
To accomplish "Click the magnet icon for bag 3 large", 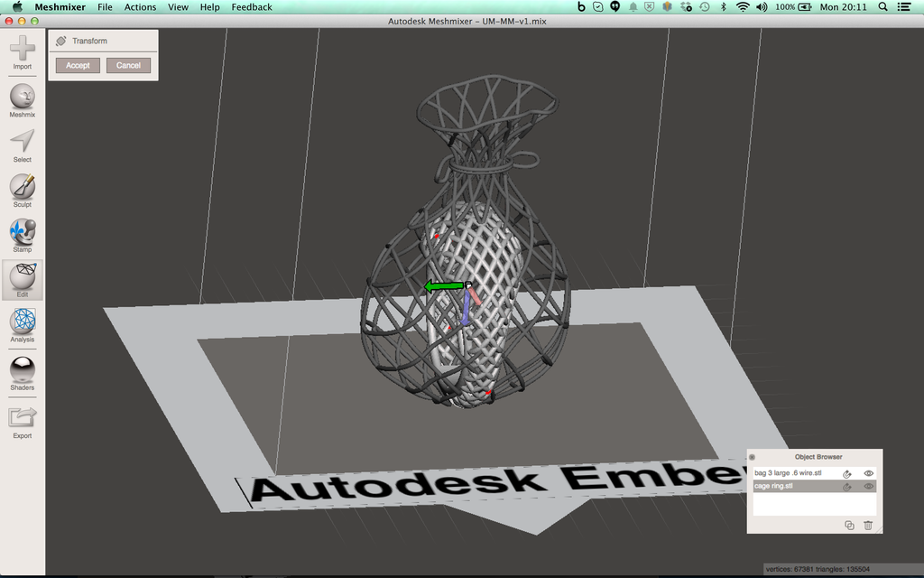I will pyautogui.click(x=846, y=473).
